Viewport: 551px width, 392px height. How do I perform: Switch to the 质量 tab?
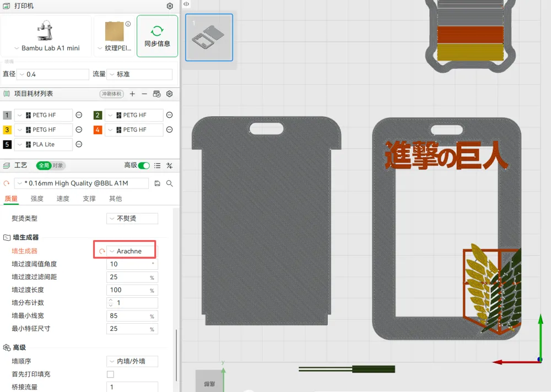pos(11,198)
